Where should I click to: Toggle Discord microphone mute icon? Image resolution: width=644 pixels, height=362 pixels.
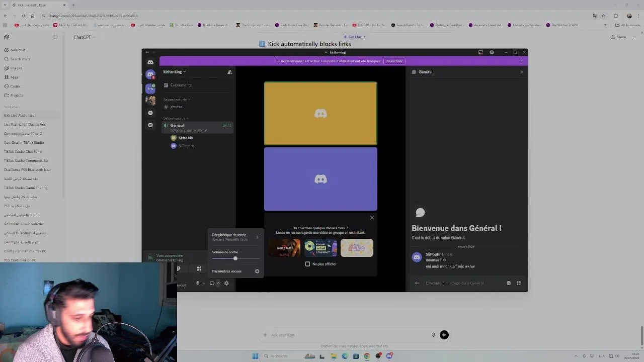click(x=198, y=283)
